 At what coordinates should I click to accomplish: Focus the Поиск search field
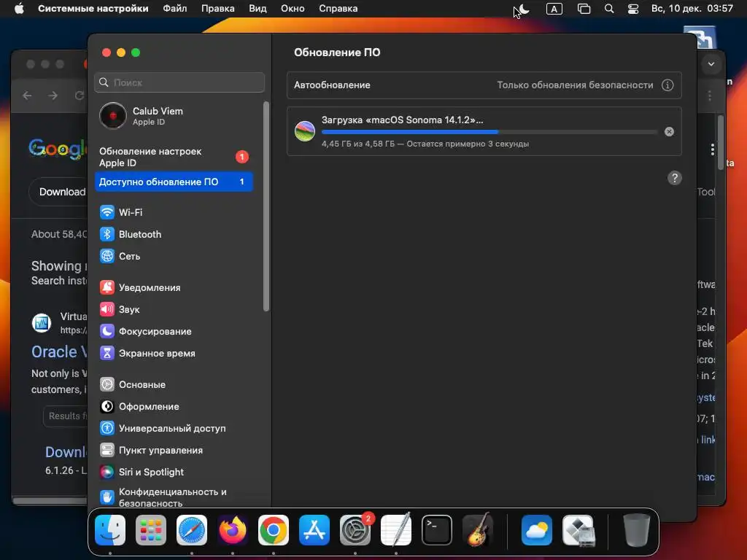[179, 82]
